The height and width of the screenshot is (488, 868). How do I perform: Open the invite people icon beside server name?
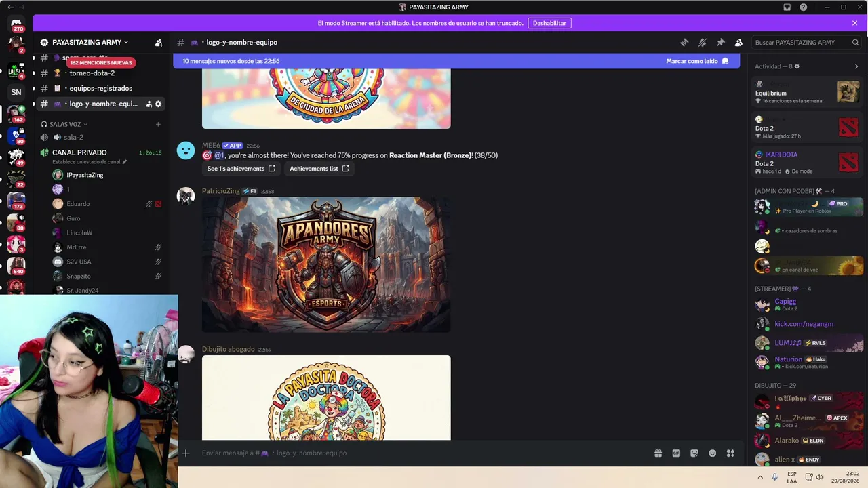point(159,42)
